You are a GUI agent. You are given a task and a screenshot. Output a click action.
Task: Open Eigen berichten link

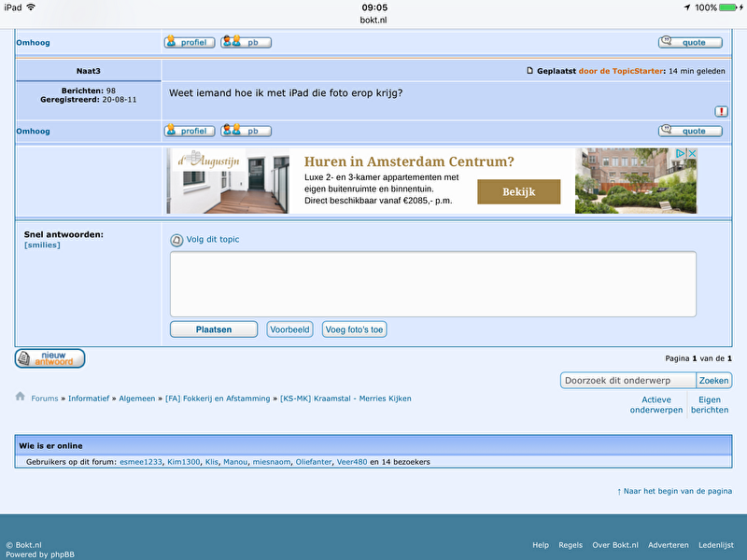pyautogui.click(x=710, y=405)
